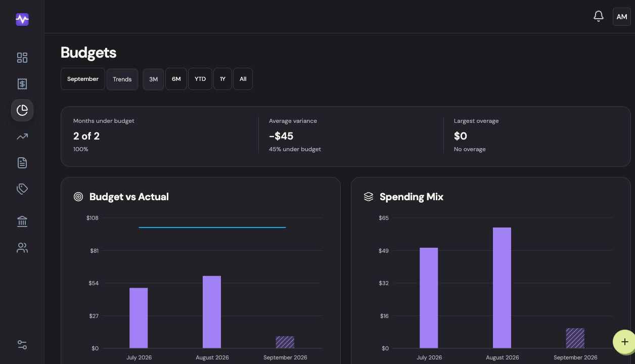Open the bank accounts icon in sidebar
This screenshot has height=364, width=635.
(x=22, y=221)
